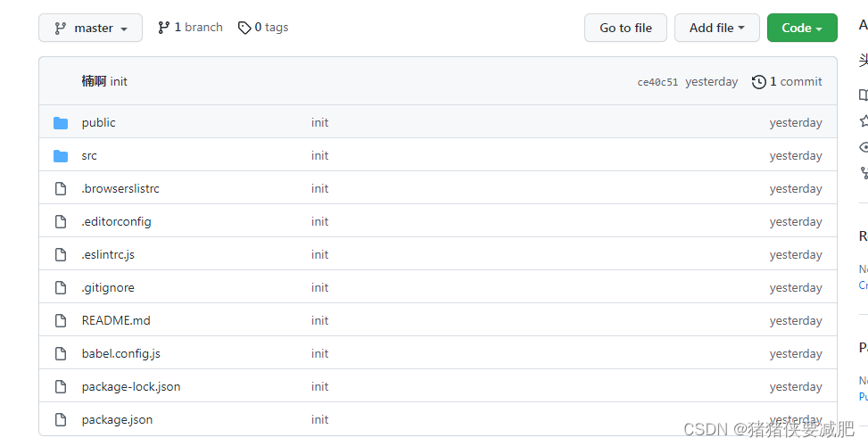The height and width of the screenshot is (446, 868).
Task: Click init commit message in public row
Action: [320, 122]
